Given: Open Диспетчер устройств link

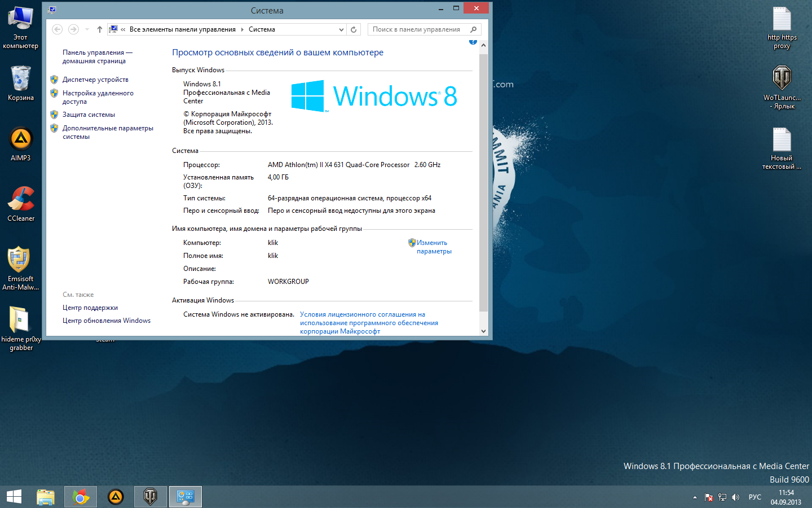Looking at the screenshot, I should point(95,80).
